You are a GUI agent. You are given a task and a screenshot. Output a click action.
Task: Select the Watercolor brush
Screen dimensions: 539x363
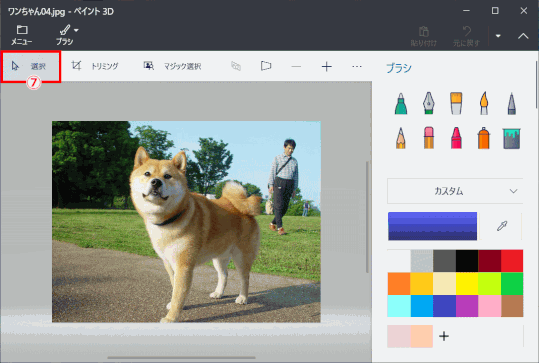point(484,103)
